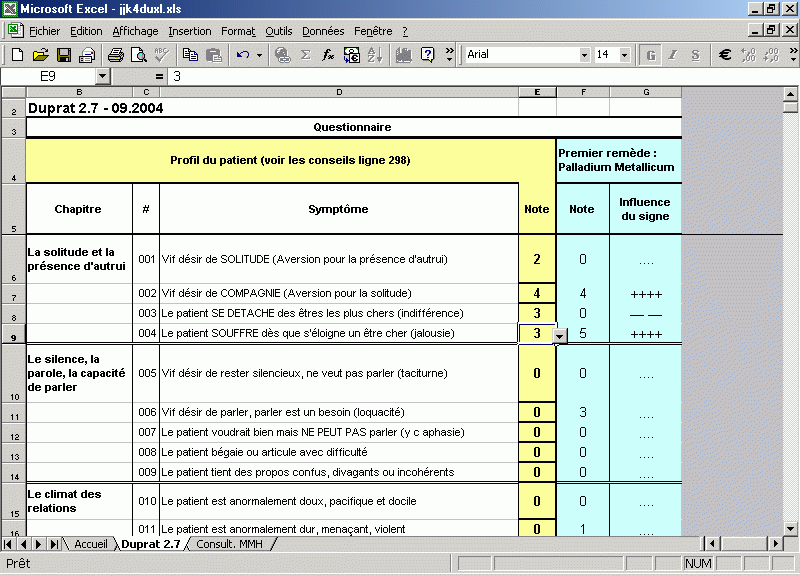Click the Excel document icon in the menu bar
800x576 pixels.
coord(15,31)
